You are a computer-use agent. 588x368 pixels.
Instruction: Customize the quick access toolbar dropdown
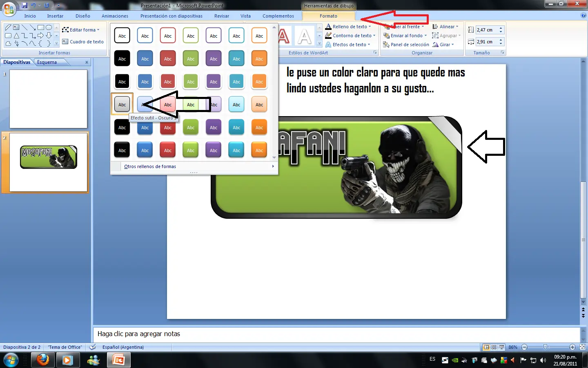pos(58,5)
